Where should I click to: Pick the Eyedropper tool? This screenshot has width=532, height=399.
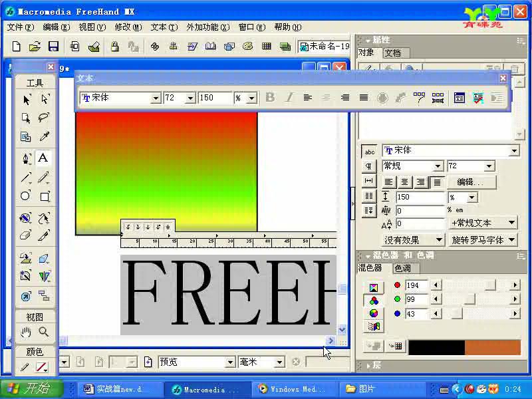click(x=44, y=136)
